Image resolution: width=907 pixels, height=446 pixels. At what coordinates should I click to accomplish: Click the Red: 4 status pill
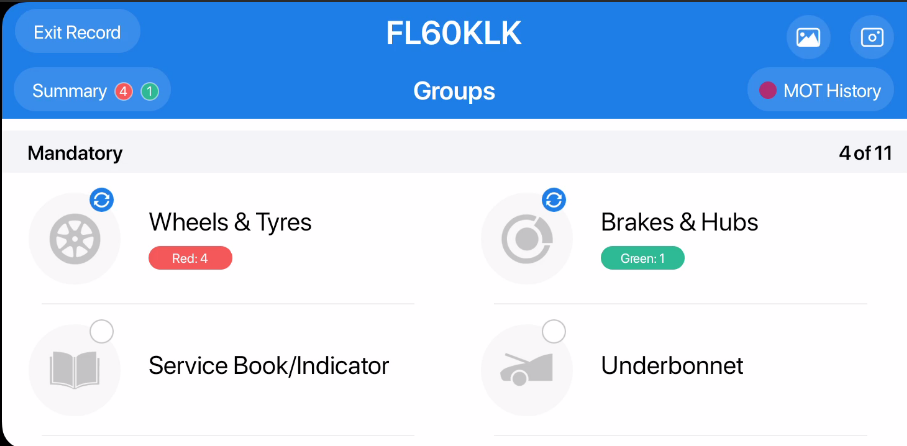tap(190, 258)
